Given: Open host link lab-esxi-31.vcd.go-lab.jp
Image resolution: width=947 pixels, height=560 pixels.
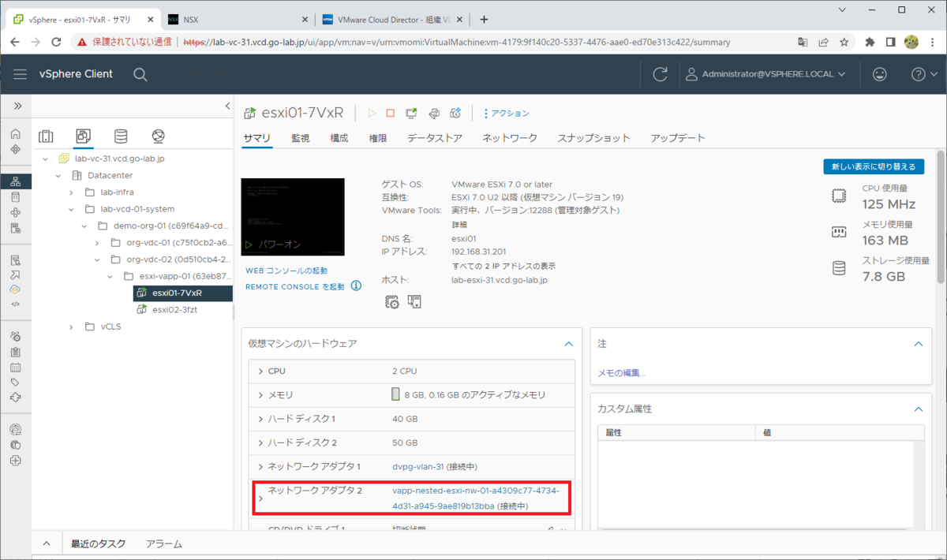Looking at the screenshot, I should coord(500,280).
